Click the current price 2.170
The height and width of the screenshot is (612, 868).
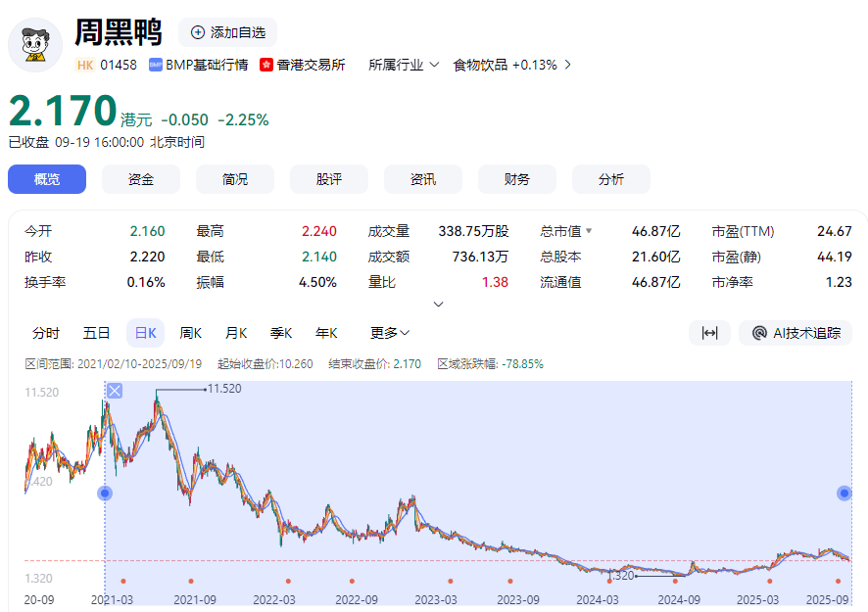click(x=63, y=111)
